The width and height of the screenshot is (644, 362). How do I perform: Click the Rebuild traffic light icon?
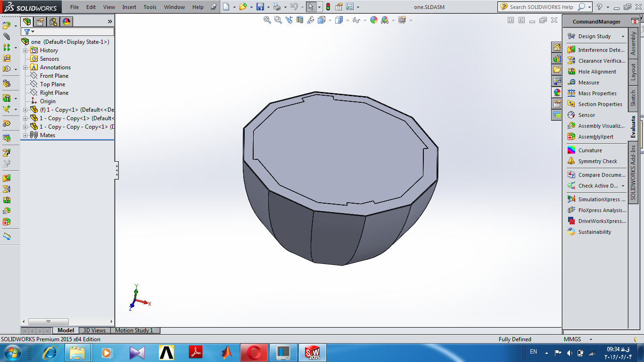coord(328,7)
